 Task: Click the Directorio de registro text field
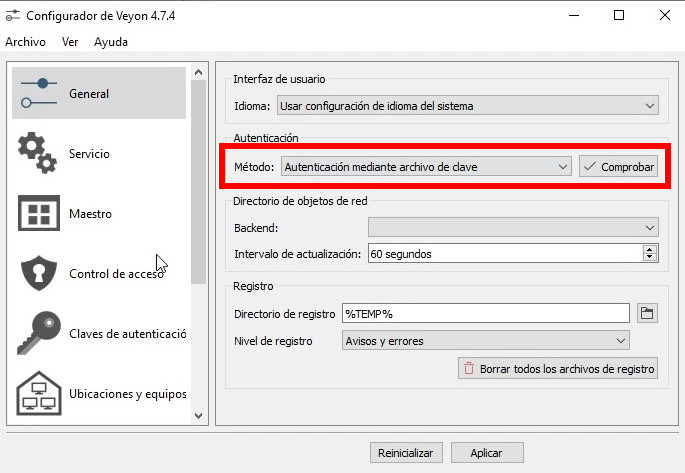tap(485, 313)
